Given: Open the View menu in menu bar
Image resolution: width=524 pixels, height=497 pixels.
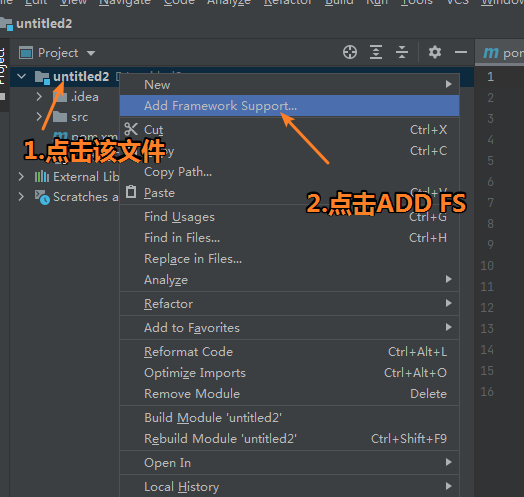Looking at the screenshot, I should (x=73, y=2).
